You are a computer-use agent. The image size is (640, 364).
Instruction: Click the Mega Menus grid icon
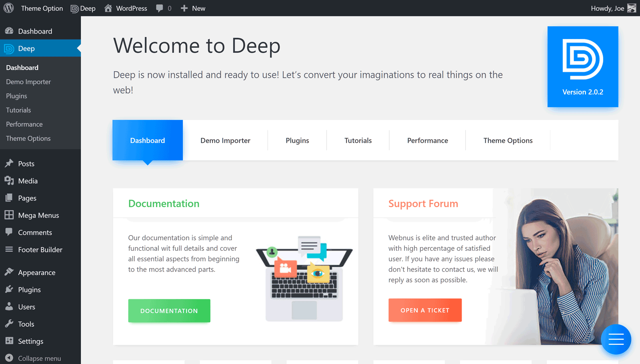point(9,215)
